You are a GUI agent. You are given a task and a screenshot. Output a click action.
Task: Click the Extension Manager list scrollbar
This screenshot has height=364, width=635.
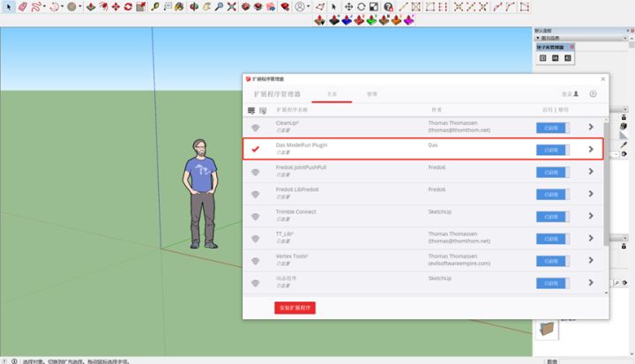pos(606,184)
